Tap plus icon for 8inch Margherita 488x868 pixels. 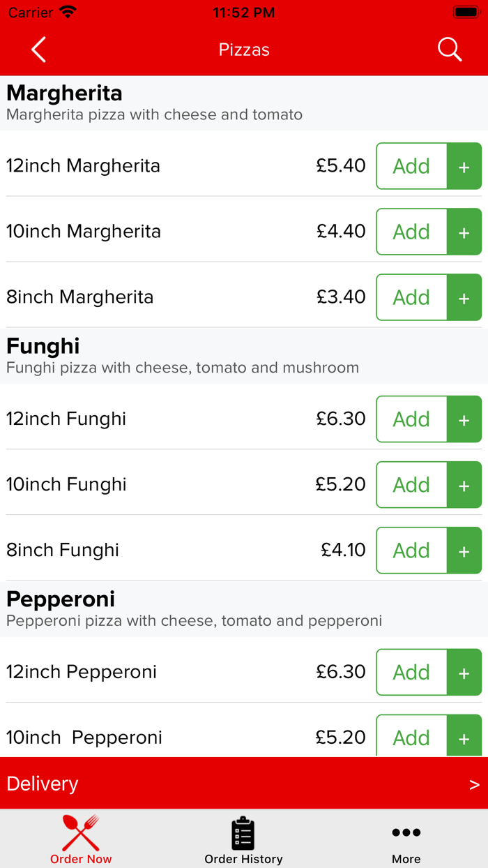464,298
